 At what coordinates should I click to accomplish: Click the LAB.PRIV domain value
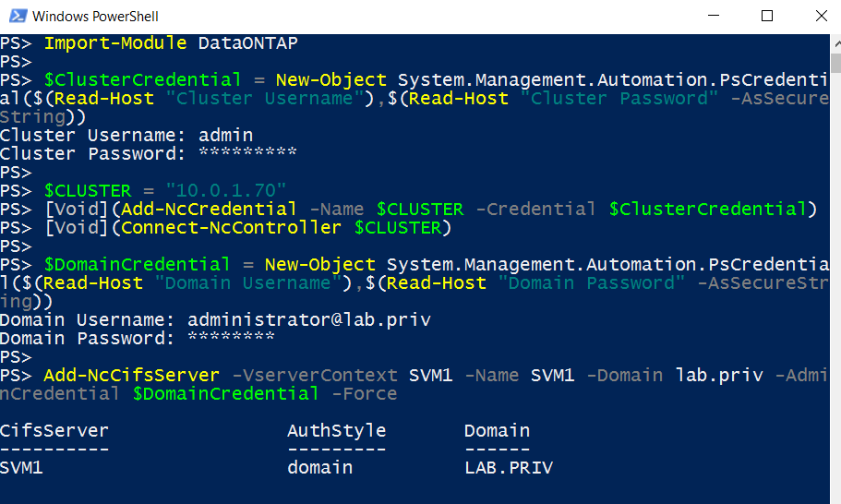pos(509,468)
